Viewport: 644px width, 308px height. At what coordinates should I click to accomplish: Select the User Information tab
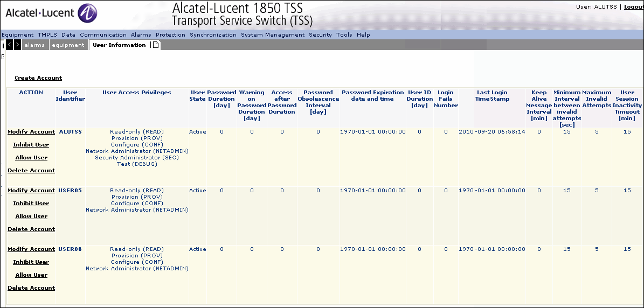coord(119,45)
